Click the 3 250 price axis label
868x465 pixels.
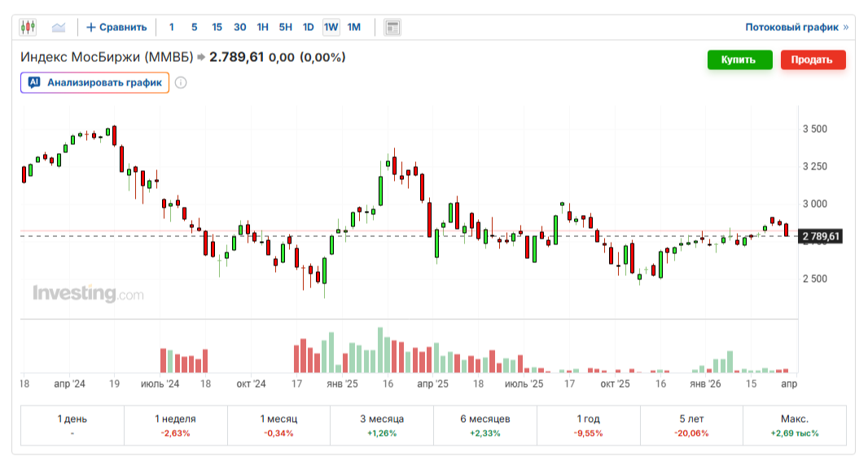815,166
